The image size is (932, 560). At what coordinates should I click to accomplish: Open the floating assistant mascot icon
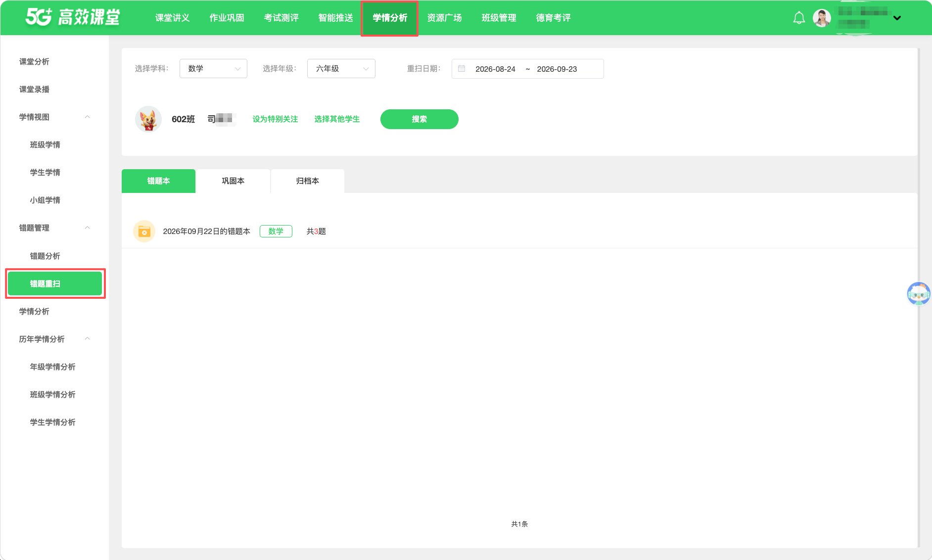(x=919, y=294)
